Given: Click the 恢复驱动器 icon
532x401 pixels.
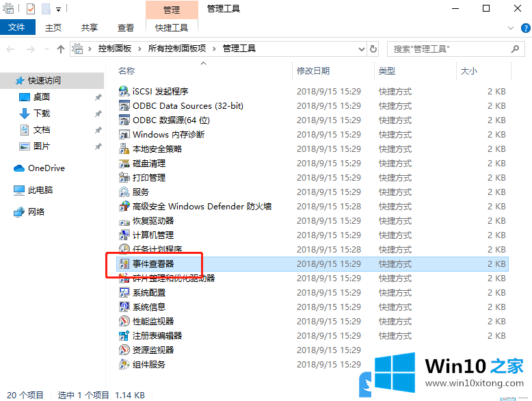Looking at the screenshot, I should coord(124,221).
